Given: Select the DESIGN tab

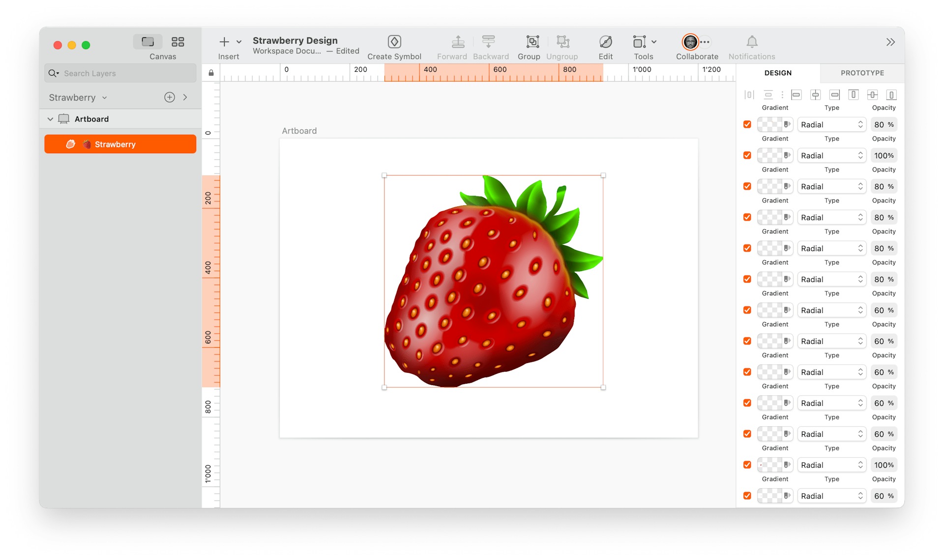Looking at the screenshot, I should pos(778,73).
